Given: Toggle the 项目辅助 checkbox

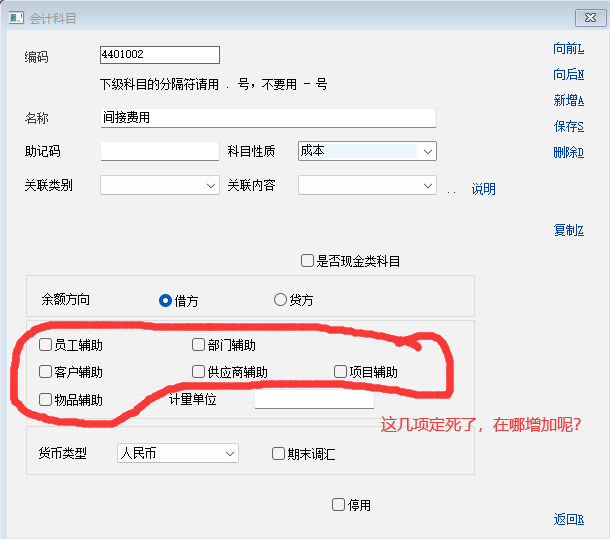Looking at the screenshot, I should [x=341, y=372].
